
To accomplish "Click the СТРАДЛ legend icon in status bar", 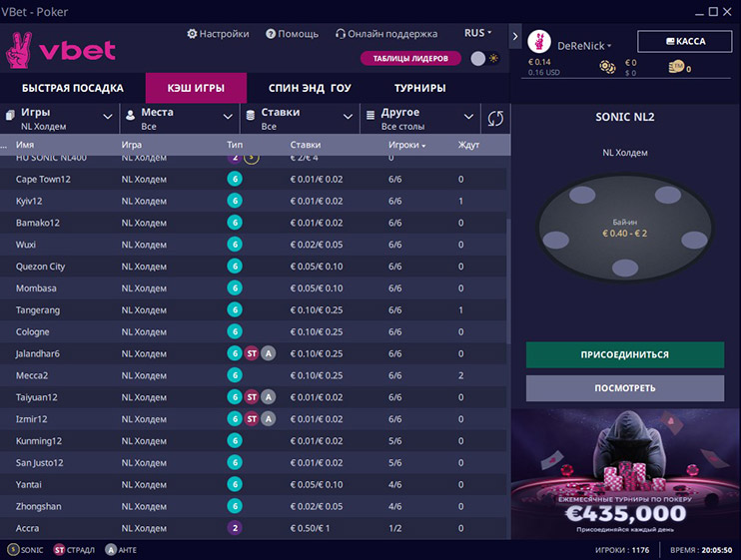I will click(59, 550).
